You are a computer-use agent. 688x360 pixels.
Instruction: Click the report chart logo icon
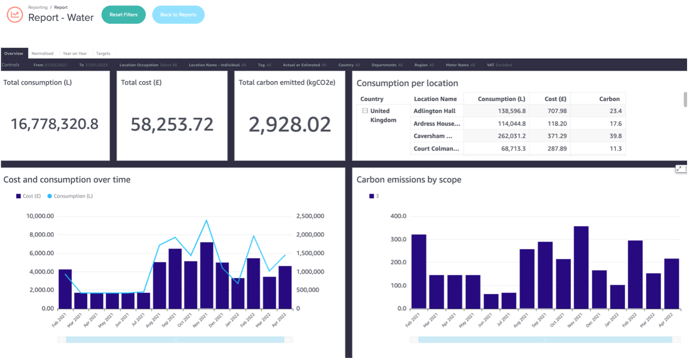[x=14, y=14]
